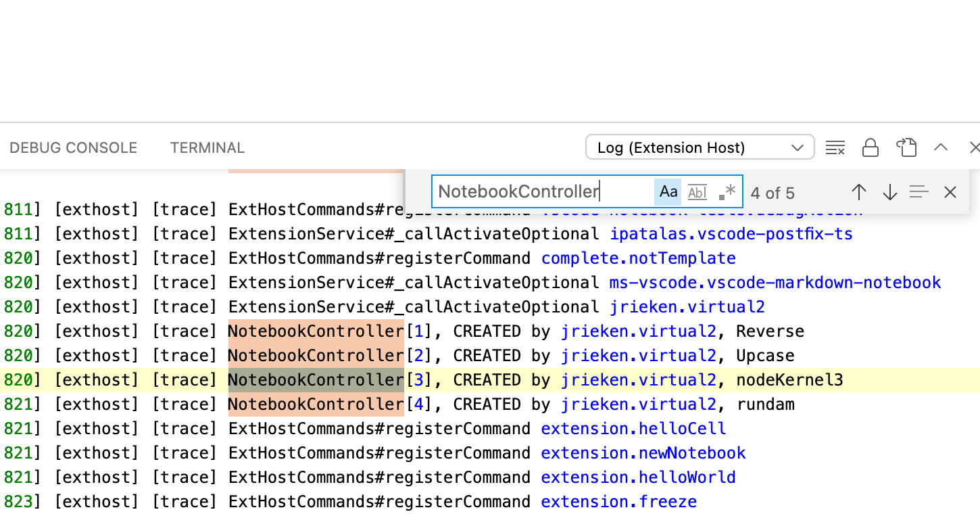This screenshot has height=514, width=980.
Task: Maximize the panel with the chevron icon
Action: pyautogui.click(x=941, y=147)
